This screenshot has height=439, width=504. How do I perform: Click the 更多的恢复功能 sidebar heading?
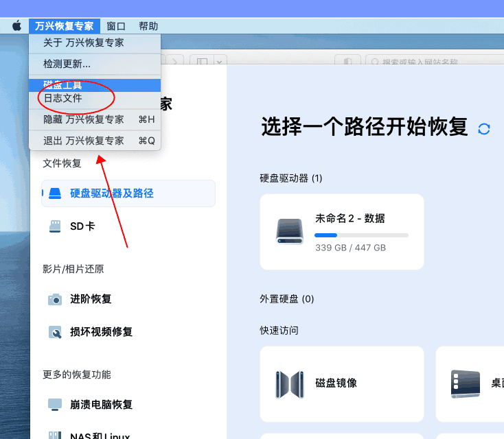[x=77, y=375]
